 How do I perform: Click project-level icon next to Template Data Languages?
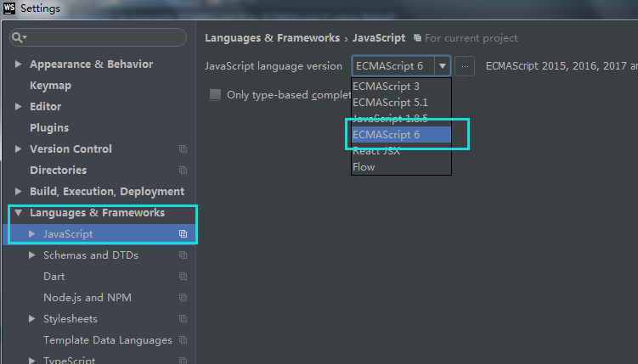click(183, 339)
